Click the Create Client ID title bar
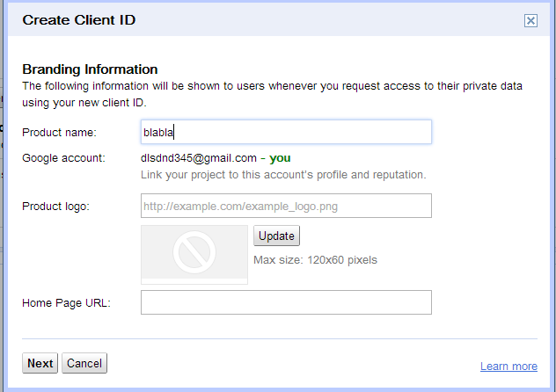 point(278,20)
